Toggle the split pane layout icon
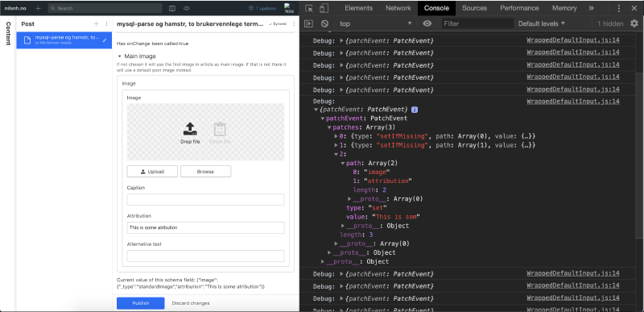The image size is (644, 312). (x=172, y=8)
